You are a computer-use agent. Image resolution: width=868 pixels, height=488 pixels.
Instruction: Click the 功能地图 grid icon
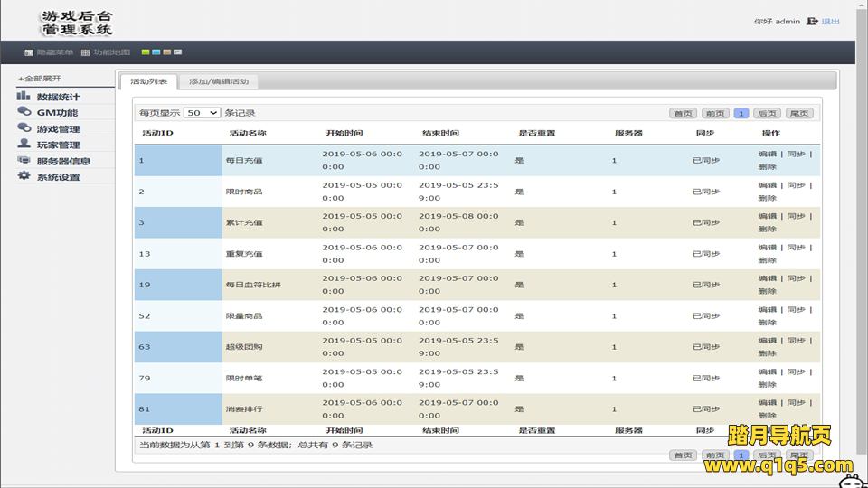(x=85, y=52)
